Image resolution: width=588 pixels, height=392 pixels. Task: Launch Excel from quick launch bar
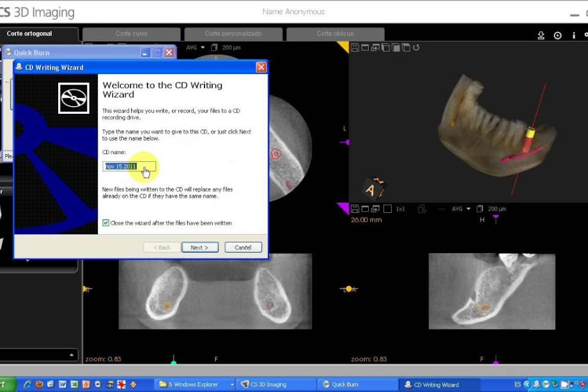(x=74, y=384)
